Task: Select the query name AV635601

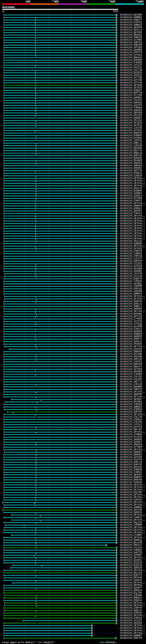Action: (x=8, y=8)
